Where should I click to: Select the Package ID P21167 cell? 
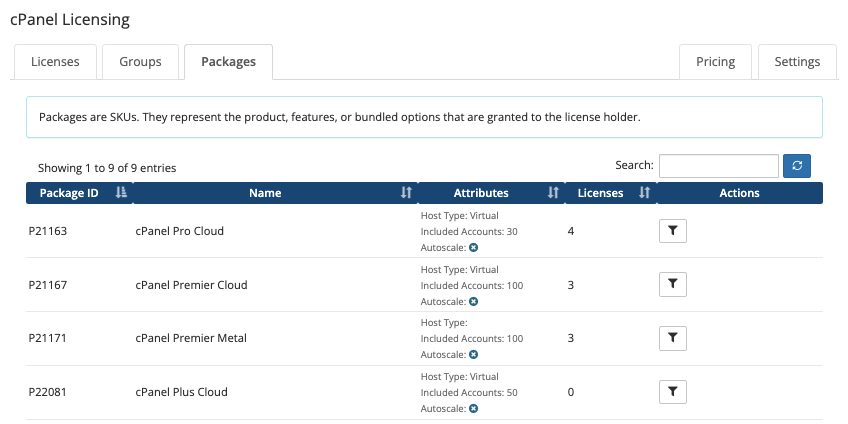(x=48, y=284)
